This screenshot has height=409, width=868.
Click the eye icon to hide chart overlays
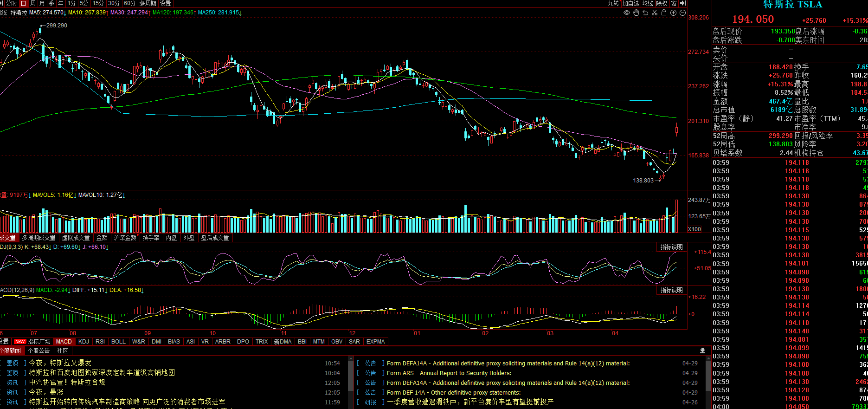click(x=627, y=13)
